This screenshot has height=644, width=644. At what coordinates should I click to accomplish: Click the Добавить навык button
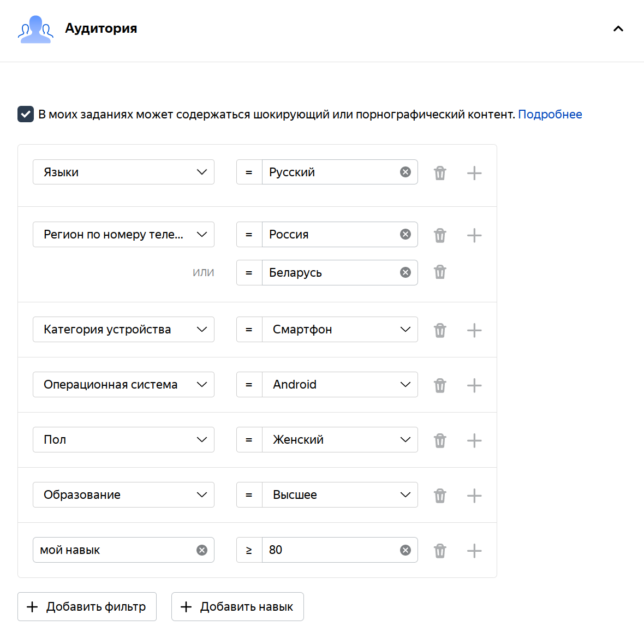click(x=237, y=607)
